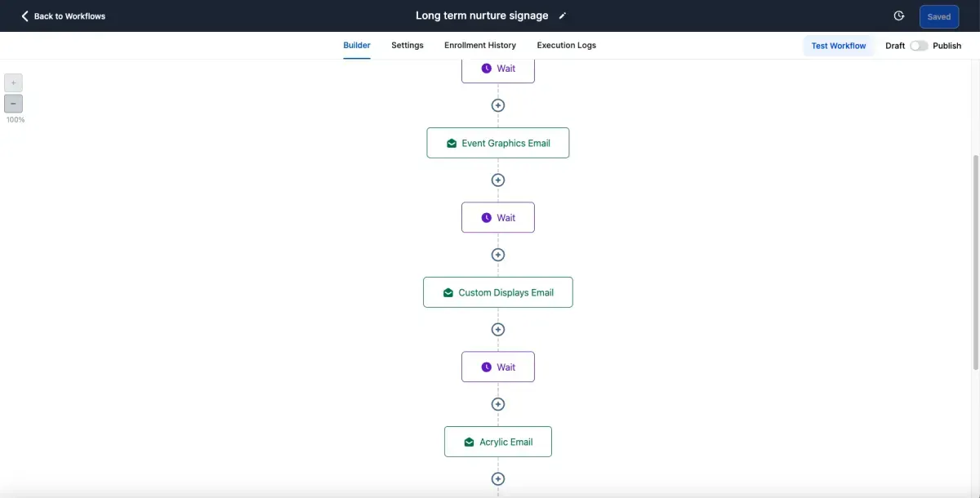Click the Draft label
Screen dimensions: 980x498
tap(895, 46)
